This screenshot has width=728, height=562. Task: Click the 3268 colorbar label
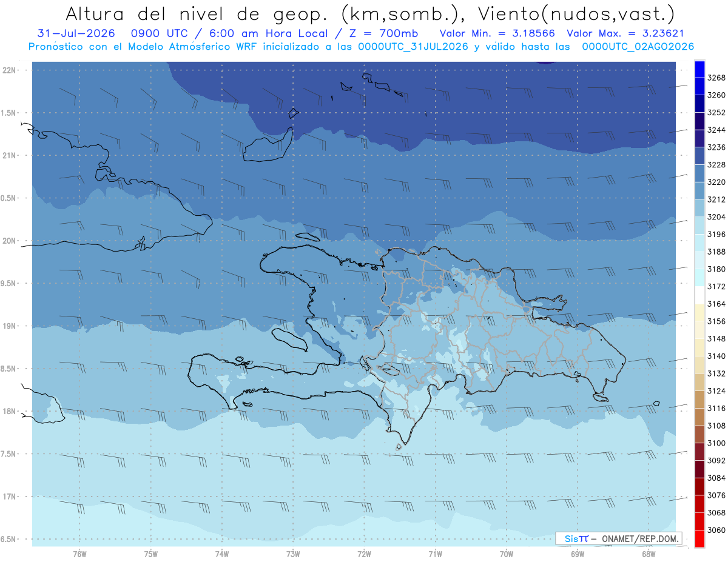716,78
